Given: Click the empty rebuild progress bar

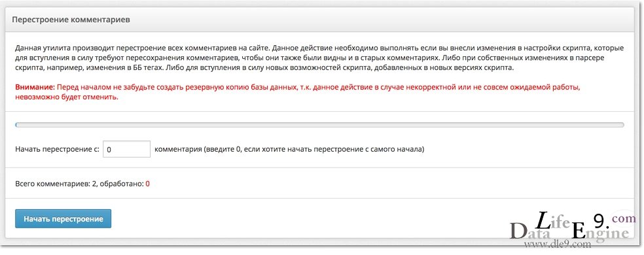Looking at the screenshot, I should pos(319,125).
